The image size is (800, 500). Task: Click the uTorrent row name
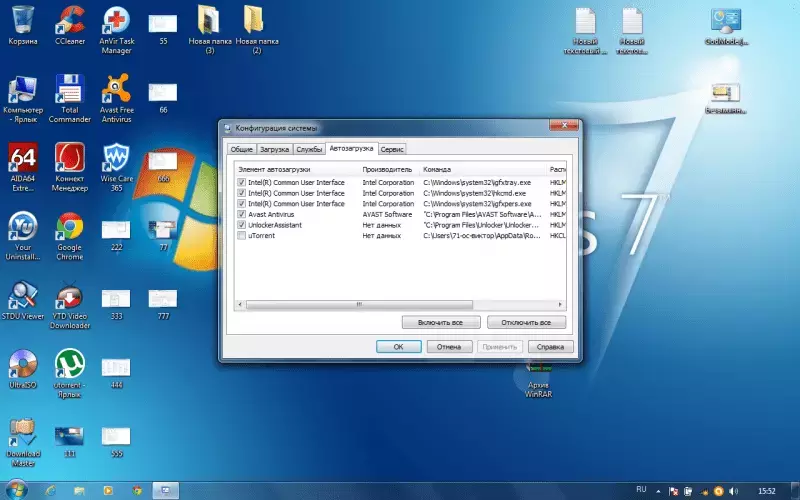pos(261,236)
